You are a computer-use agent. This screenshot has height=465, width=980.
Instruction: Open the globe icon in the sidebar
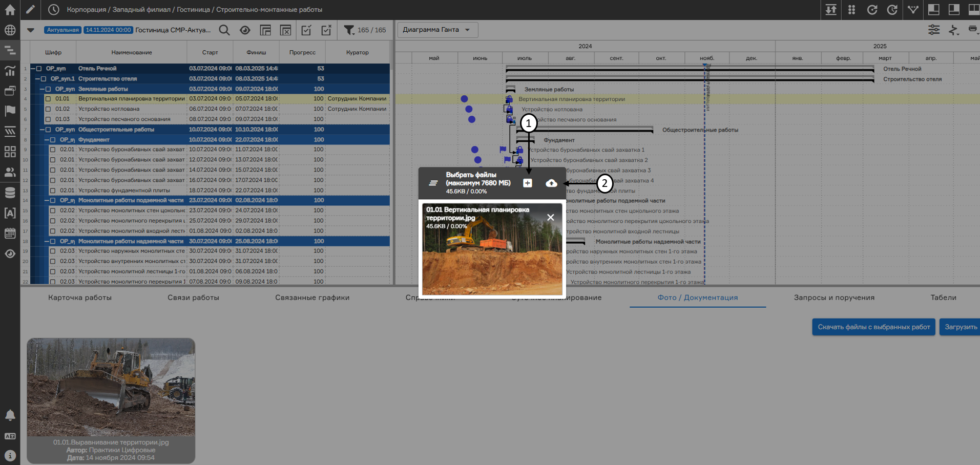pyautogui.click(x=10, y=30)
